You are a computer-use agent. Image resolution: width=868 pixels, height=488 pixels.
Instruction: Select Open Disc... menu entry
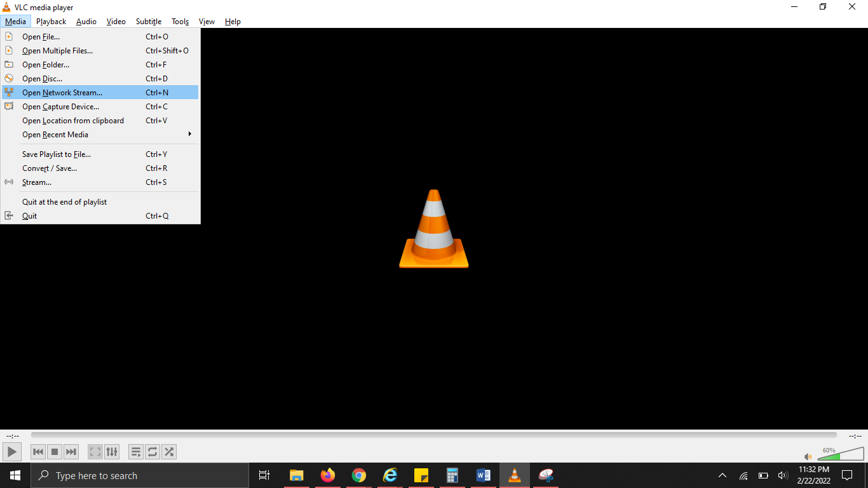(x=100, y=79)
